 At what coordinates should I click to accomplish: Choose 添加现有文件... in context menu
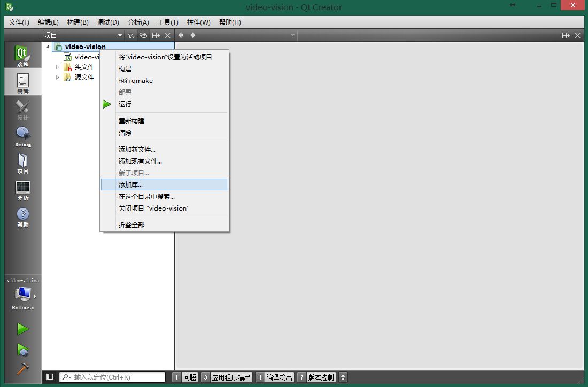coord(164,161)
